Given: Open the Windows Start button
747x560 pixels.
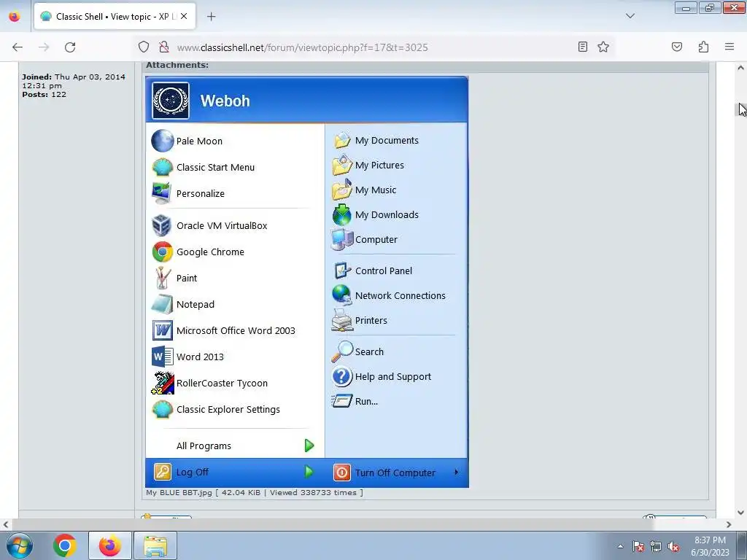Looking at the screenshot, I should point(19,545).
